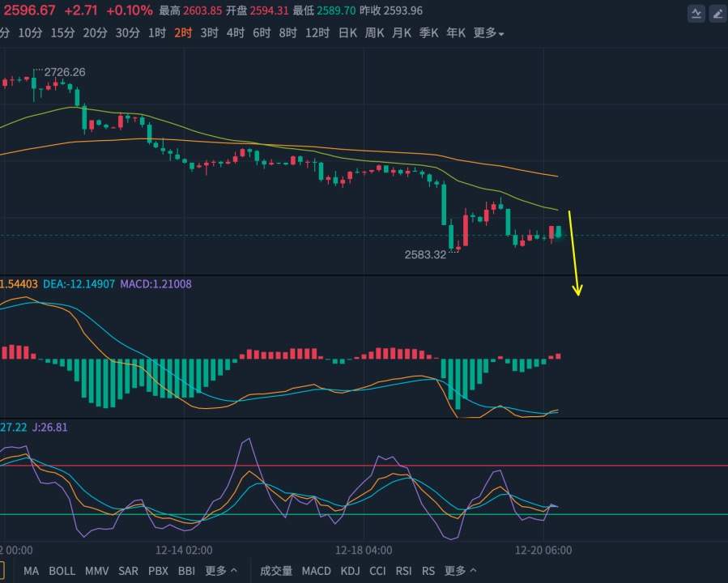Open the drawing pencil tool icon
The width and height of the screenshot is (728, 583).
coord(717,14)
